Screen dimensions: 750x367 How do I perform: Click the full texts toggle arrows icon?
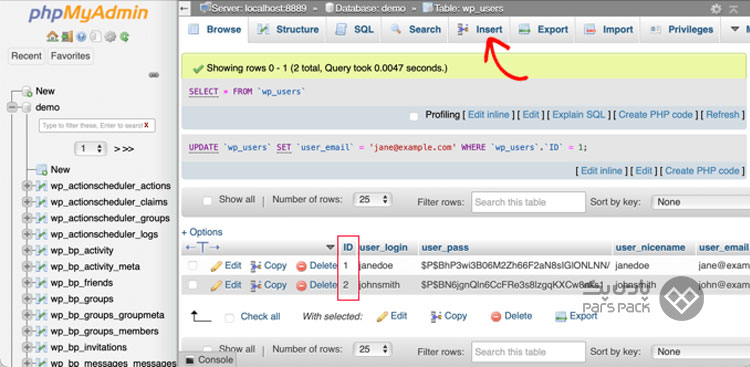tap(202, 247)
